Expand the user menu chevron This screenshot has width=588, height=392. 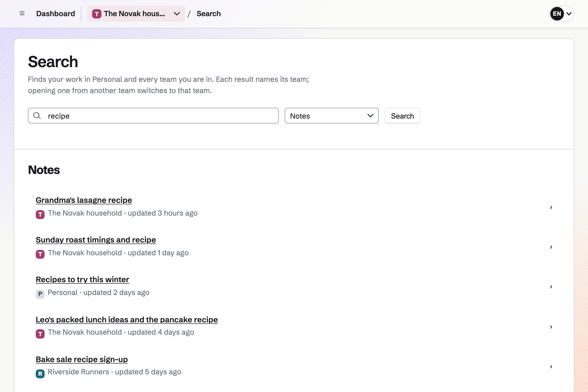click(569, 14)
